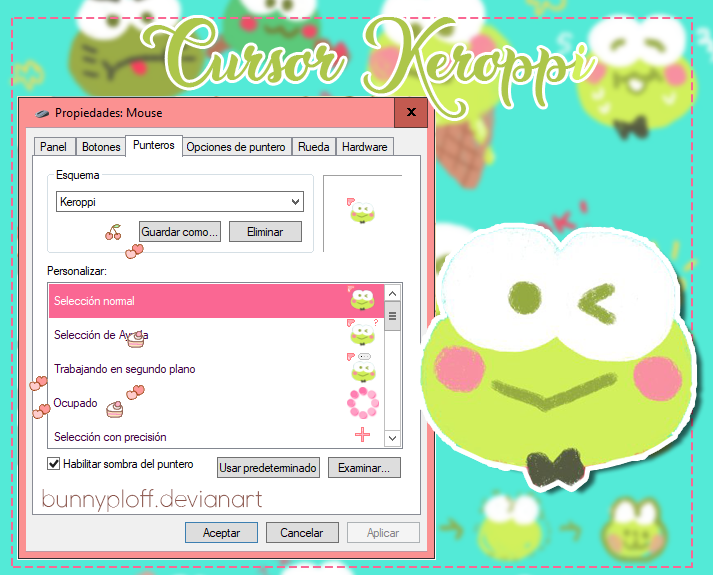Click the Keroppi help cursor icon with question mark

pos(362,332)
